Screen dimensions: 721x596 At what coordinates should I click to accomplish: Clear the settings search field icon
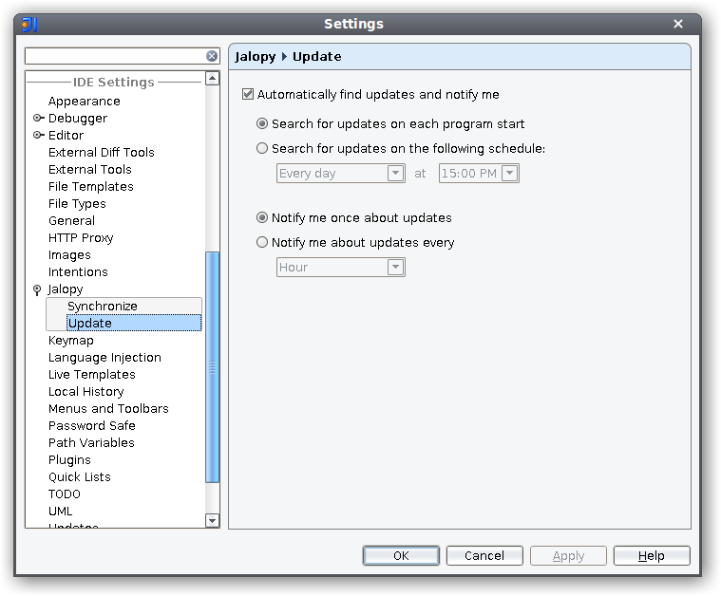click(x=212, y=56)
